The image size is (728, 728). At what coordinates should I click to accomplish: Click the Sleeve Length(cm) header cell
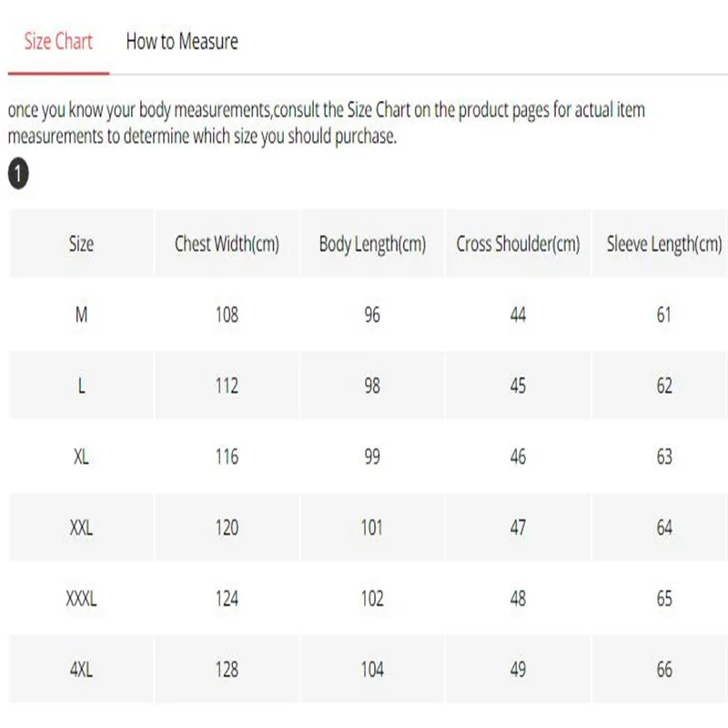pyautogui.click(x=664, y=244)
